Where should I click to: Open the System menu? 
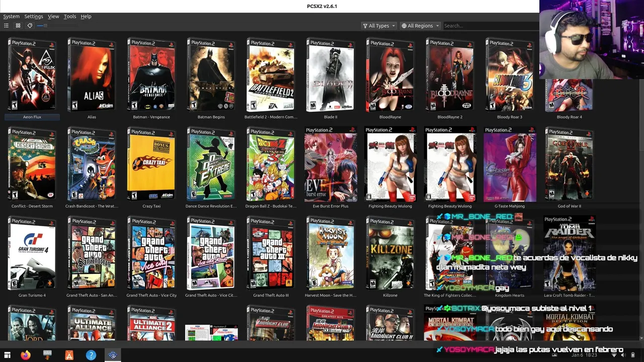coord(11,16)
